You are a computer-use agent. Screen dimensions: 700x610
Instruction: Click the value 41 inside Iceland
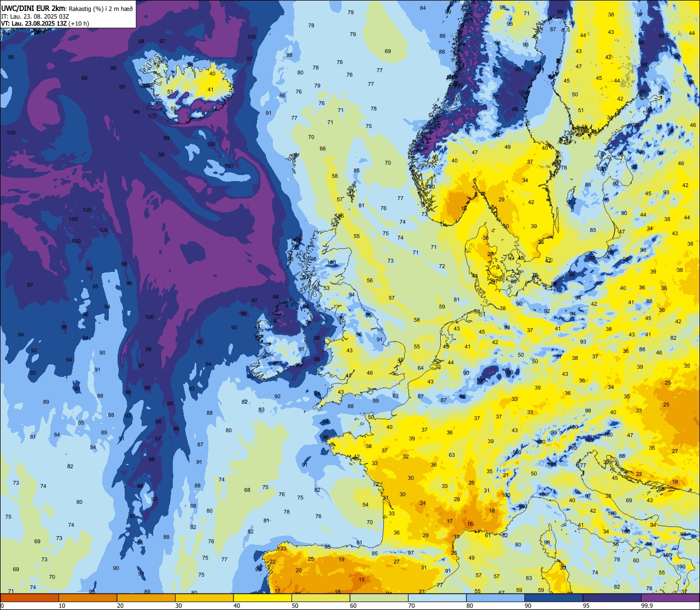point(211,89)
